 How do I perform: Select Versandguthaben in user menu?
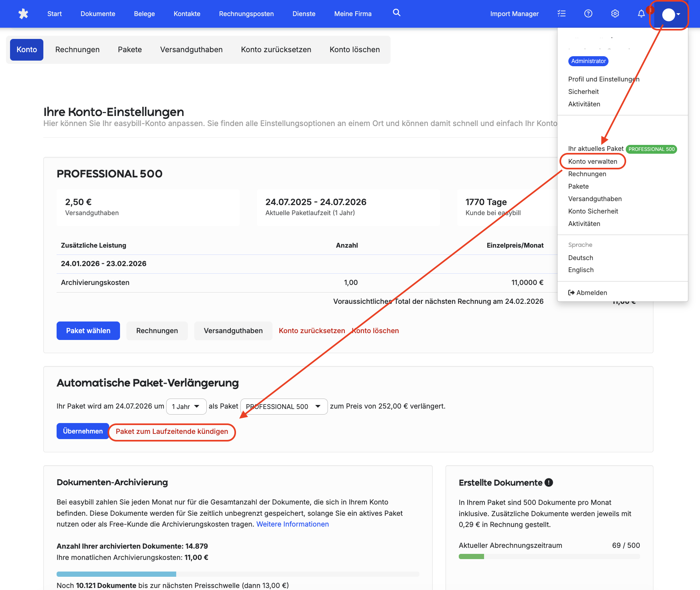595,199
